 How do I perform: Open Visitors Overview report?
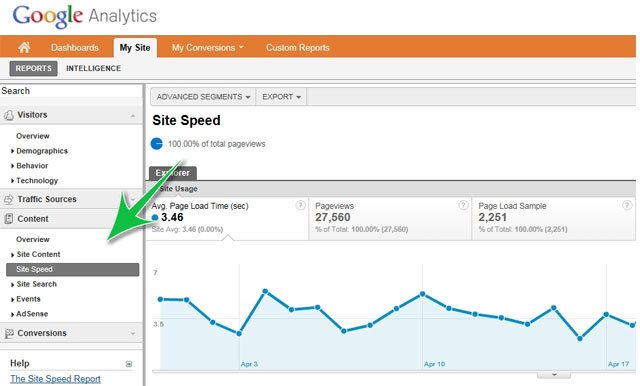tap(33, 136)
